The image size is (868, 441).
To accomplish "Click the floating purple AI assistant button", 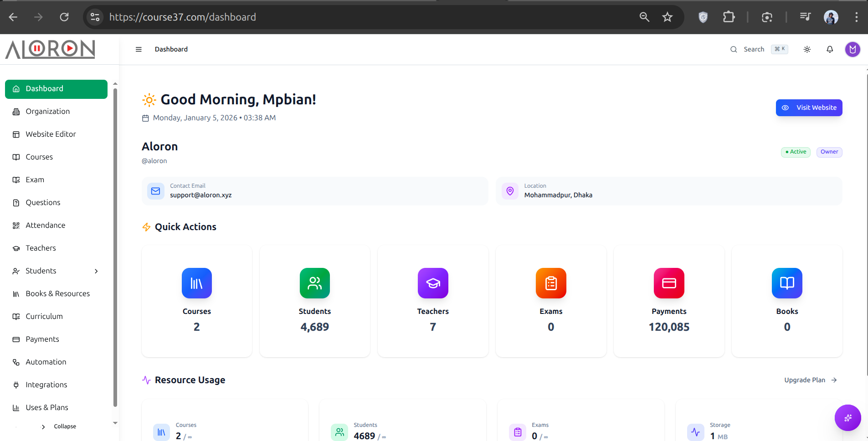I will [847, 417].
